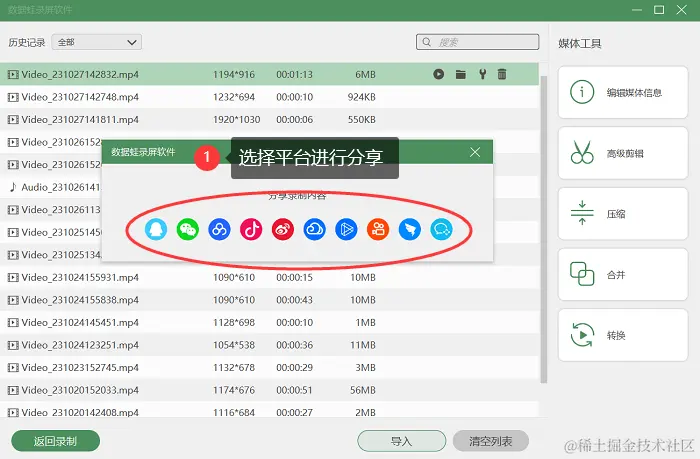Click the 清空列表 clear list button
Viewport: 700px width, 459px height.
click(x=490, y=441)
